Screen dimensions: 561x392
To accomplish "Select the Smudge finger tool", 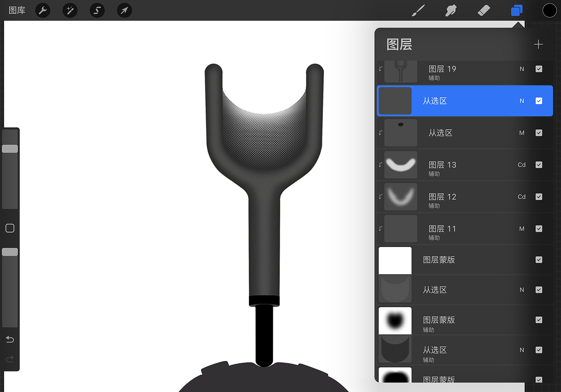I will click(451, 10).
